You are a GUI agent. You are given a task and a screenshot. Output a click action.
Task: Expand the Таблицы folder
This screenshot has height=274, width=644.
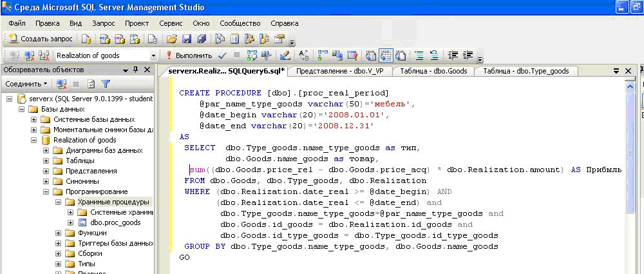(46, 161)
